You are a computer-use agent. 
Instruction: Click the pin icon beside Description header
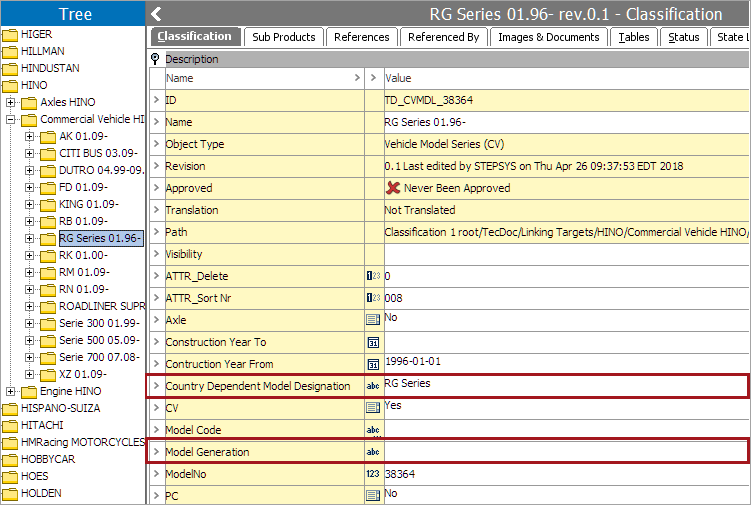156,59
